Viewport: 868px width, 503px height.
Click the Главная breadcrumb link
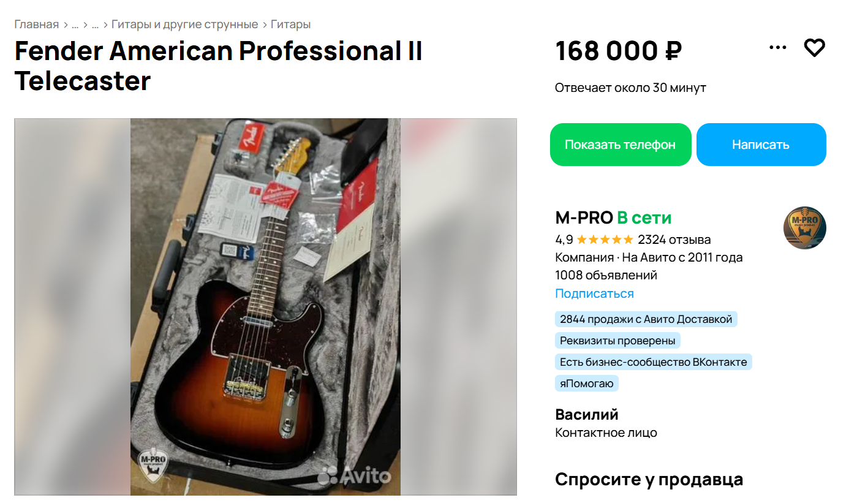(x=37, y=25)
